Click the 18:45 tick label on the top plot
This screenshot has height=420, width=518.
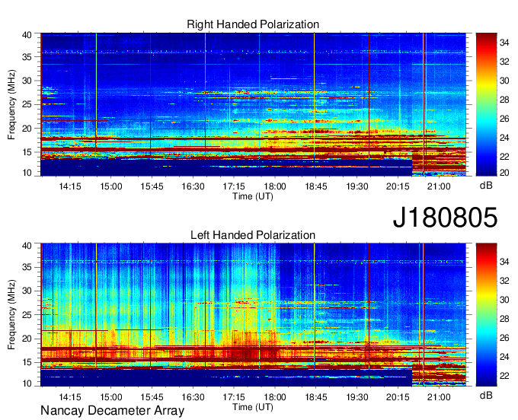click(316, 186)
